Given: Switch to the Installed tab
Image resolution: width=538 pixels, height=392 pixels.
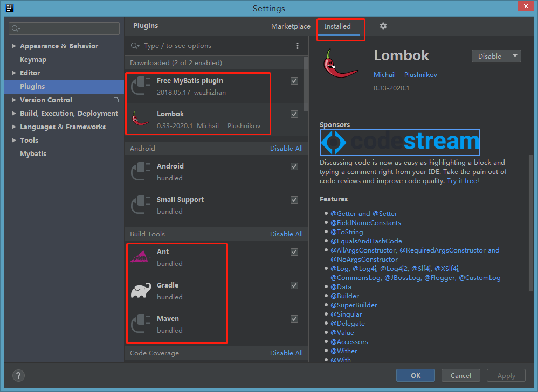Looking at the screenshot, I should pyautogui.click(x=337, y=26).
